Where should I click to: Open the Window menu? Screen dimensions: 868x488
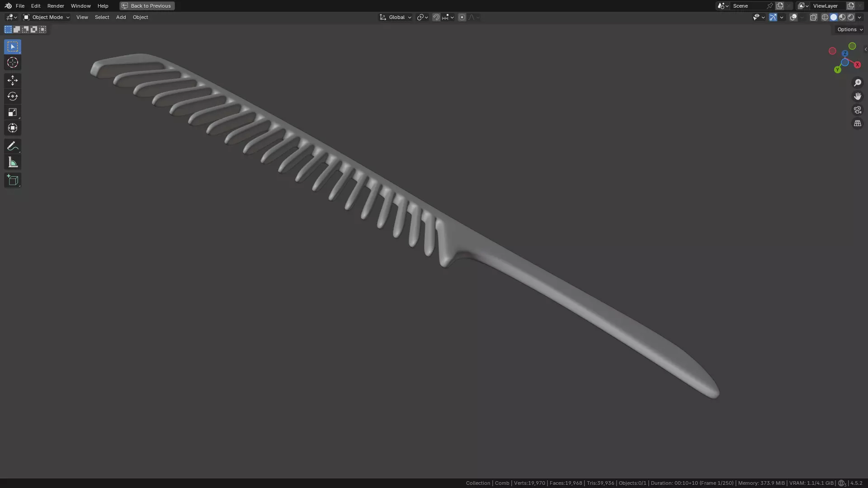[80, 6]
